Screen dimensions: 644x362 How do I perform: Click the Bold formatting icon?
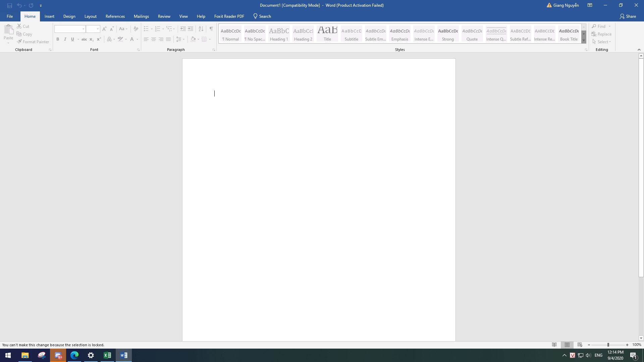point(57,40)
